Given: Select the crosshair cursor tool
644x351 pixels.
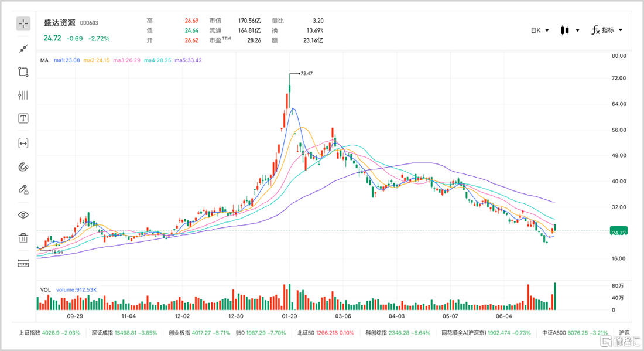Looking at the screenshot, I should tap(23, 24).
